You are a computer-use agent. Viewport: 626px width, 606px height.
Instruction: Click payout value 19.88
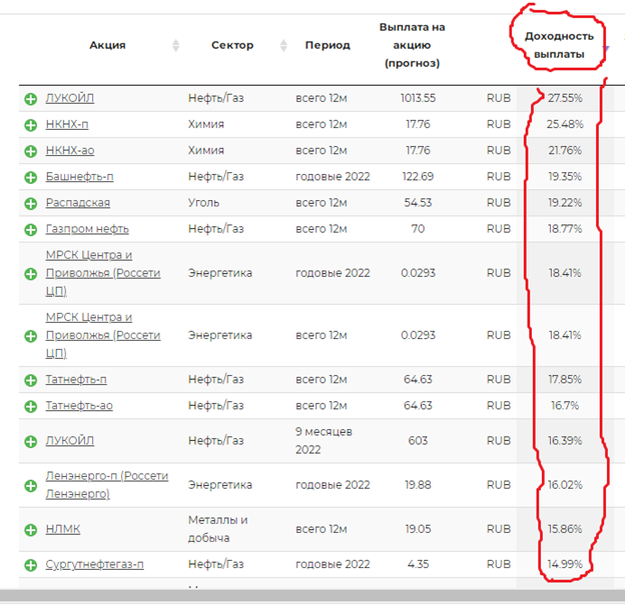418,485
